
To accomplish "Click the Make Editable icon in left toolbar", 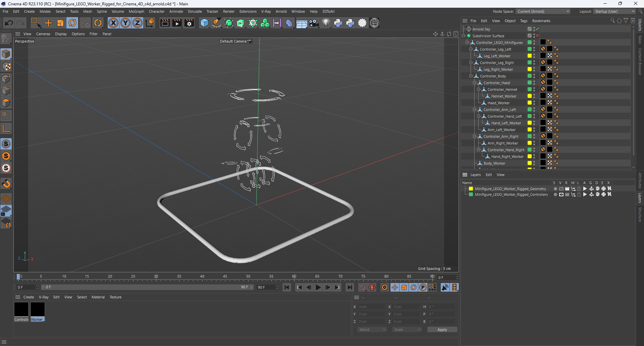I will click(x=6, y=39).
